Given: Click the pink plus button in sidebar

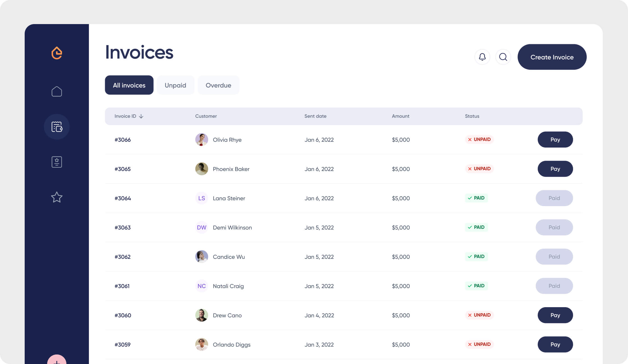Looking at the screenshot, I should click(x=57, y=361).
